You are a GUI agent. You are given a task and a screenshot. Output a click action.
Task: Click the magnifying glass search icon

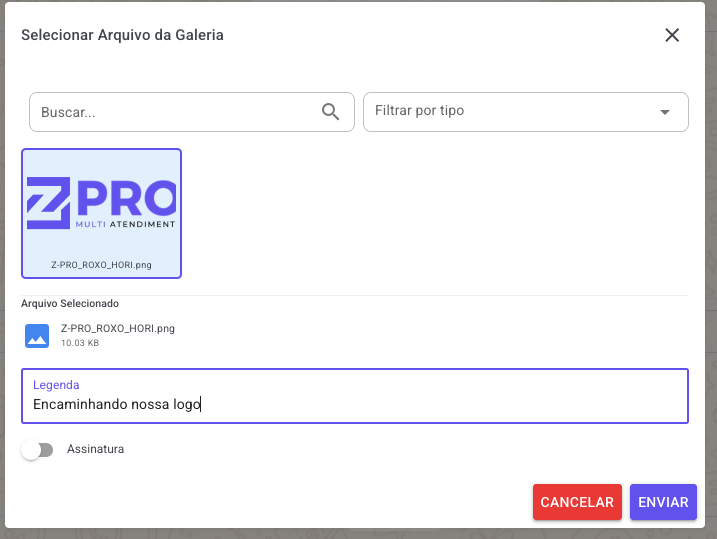(331, 111)
